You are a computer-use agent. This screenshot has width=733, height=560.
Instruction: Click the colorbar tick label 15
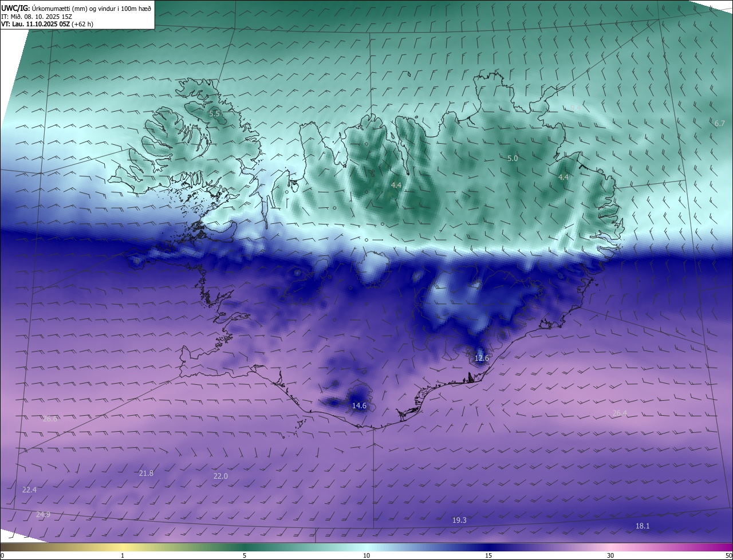[x=488, y=555]
